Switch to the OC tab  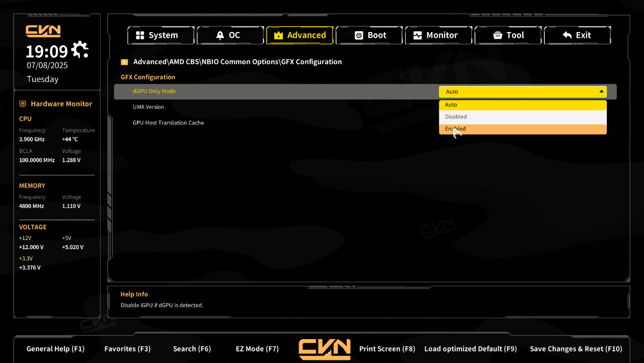coord(230,35)
